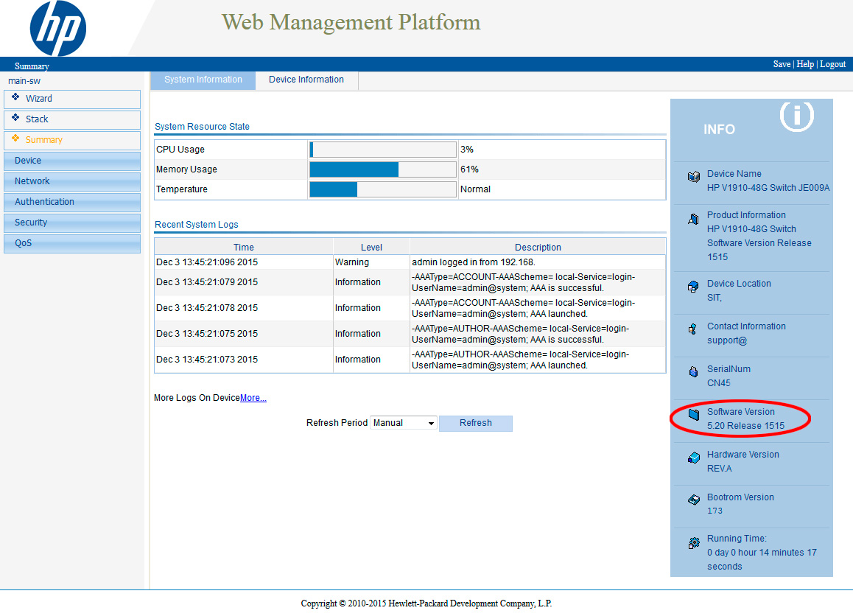Open the Wizard navigation item

71,99
